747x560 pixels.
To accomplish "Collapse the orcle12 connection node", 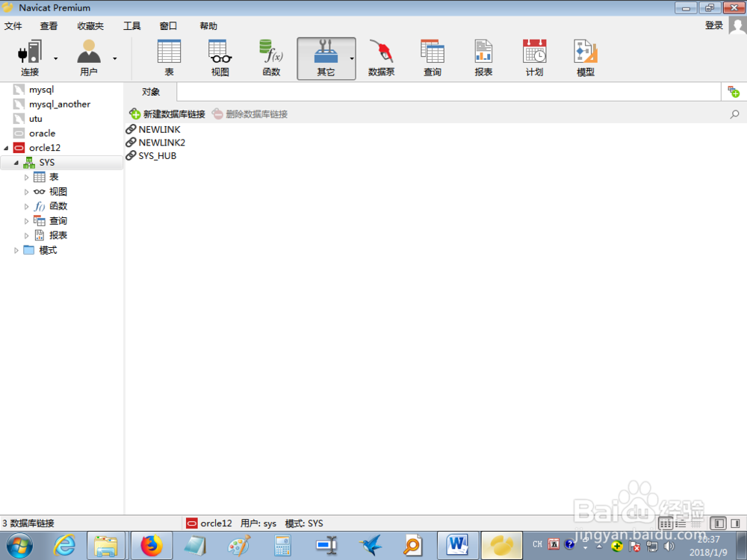I will [x=6, y=148].
